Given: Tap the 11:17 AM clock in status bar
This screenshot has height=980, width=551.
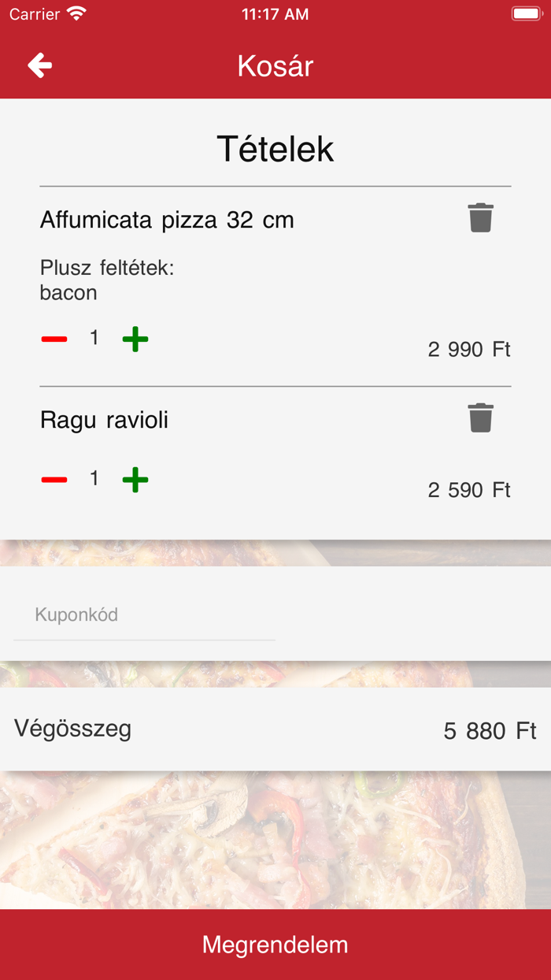Looking at the screenshot, I should coord(275,13).
